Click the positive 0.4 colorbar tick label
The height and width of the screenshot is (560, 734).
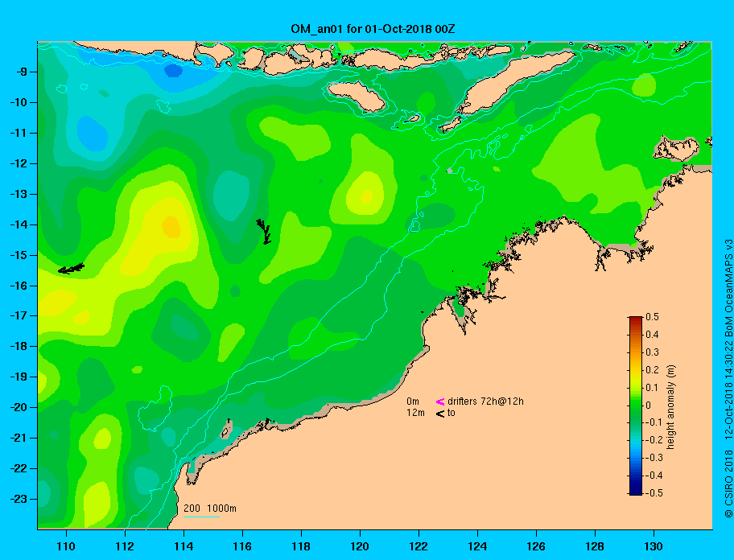[x=652, y=335]
